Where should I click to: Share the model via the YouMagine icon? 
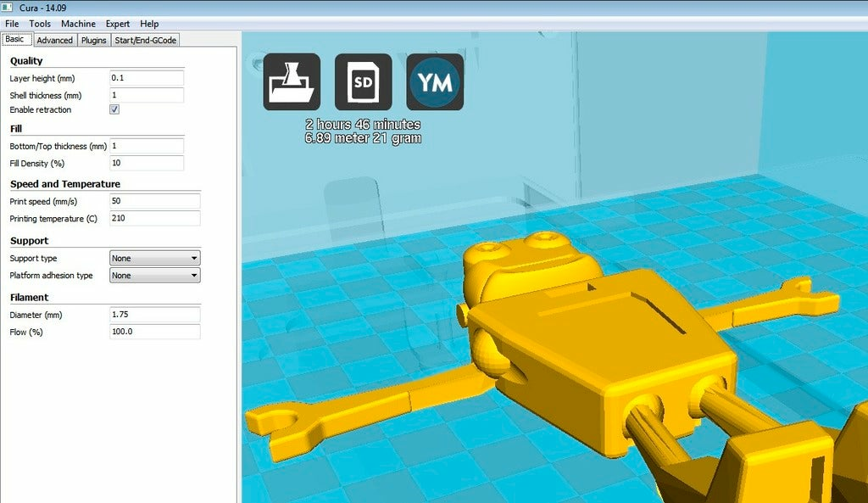click(x=434, y=81)
